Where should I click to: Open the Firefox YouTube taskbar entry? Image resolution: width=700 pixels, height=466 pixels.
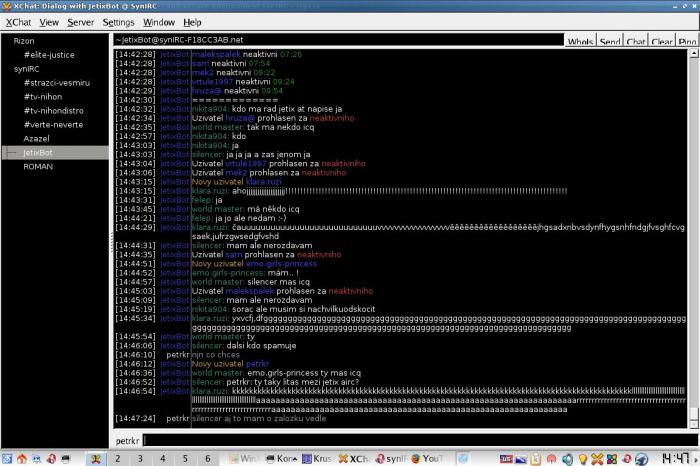pyautogui.click(x=427, y=458)
